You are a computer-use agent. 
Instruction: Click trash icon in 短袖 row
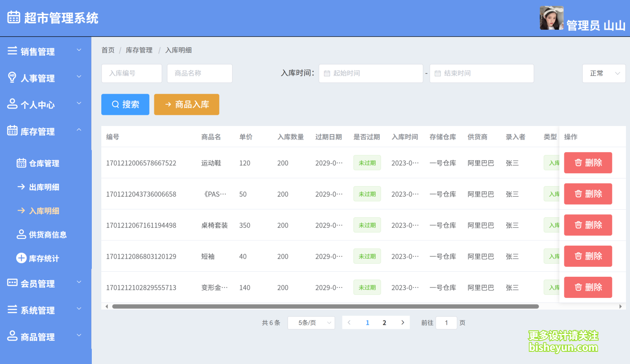(x=578, y=256)
